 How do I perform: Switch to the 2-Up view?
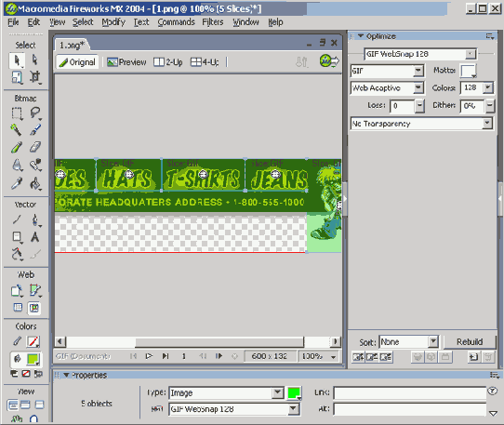[x=168, y=62]
